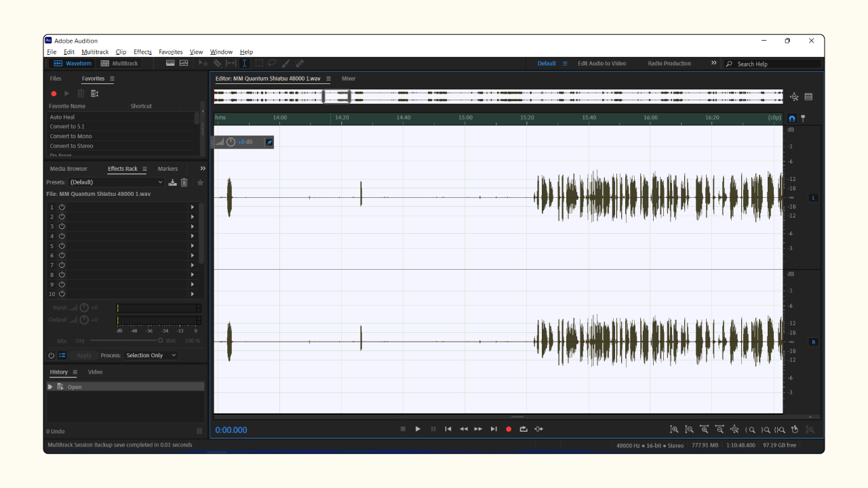Screen dimensions: 868x488
Task: Select the Paintbrush Selection tool
Action: pyautogui.click(x=285, y=63)
